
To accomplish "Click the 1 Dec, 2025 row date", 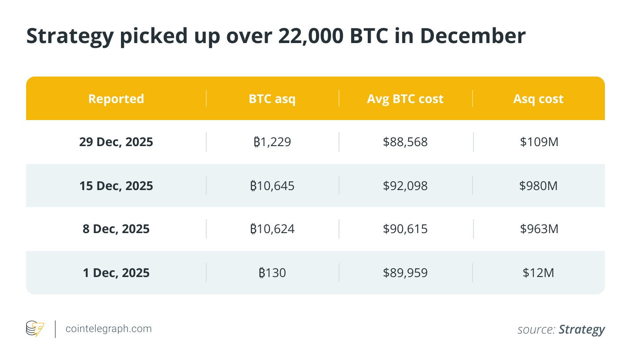I will (x=116, y=273).
